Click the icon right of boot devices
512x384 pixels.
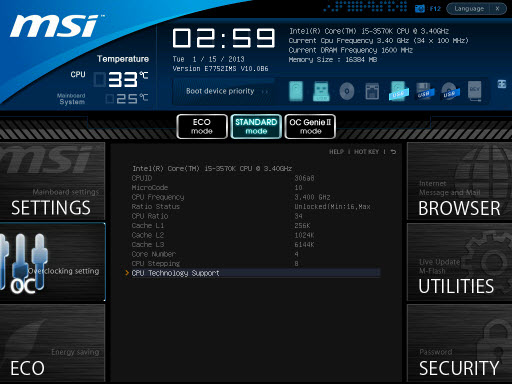502,84
